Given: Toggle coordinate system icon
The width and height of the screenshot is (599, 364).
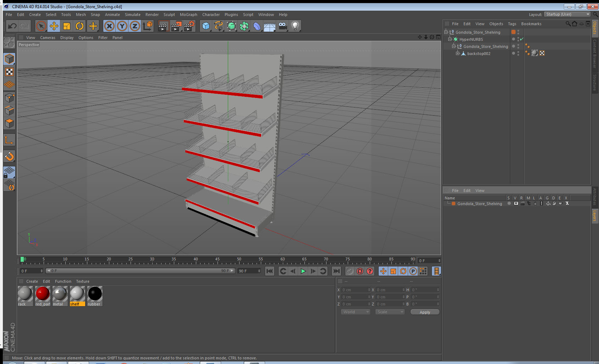Looking at the screenshot, I should (x=148, y=26).
